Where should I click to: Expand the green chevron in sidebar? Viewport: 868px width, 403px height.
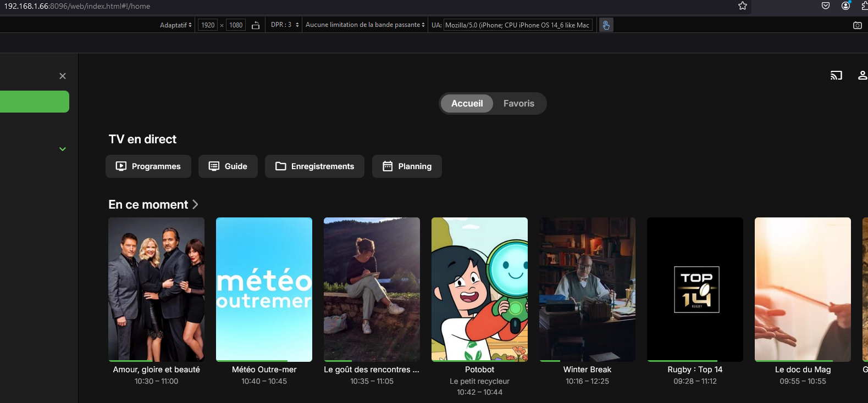63,149
